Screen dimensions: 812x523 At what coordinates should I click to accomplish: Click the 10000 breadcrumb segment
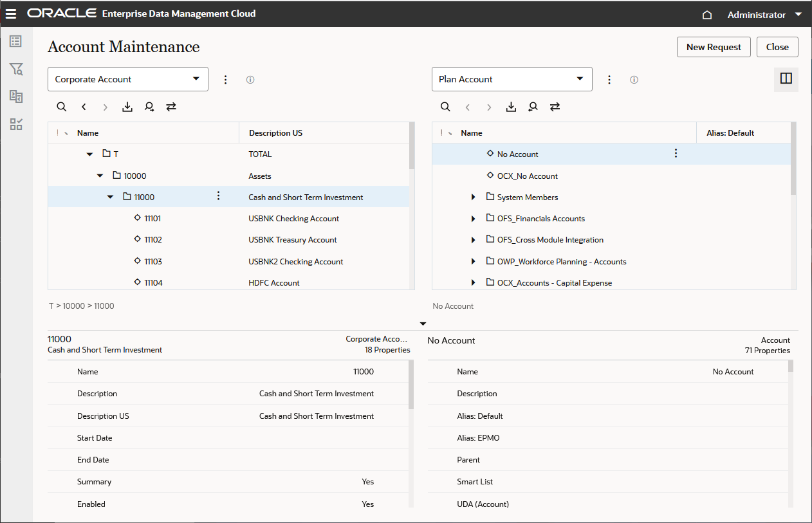coord(73,306)
